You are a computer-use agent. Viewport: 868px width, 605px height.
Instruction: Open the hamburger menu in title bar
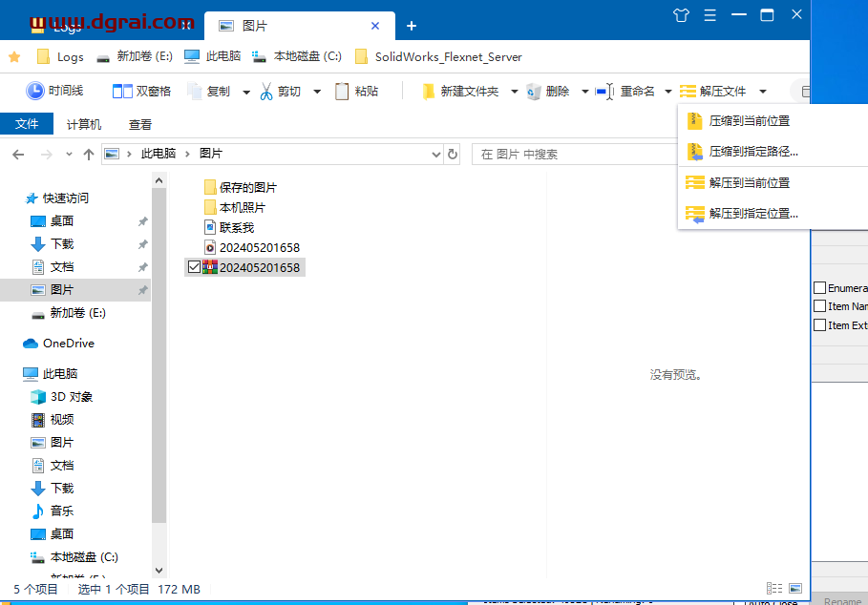710,15
